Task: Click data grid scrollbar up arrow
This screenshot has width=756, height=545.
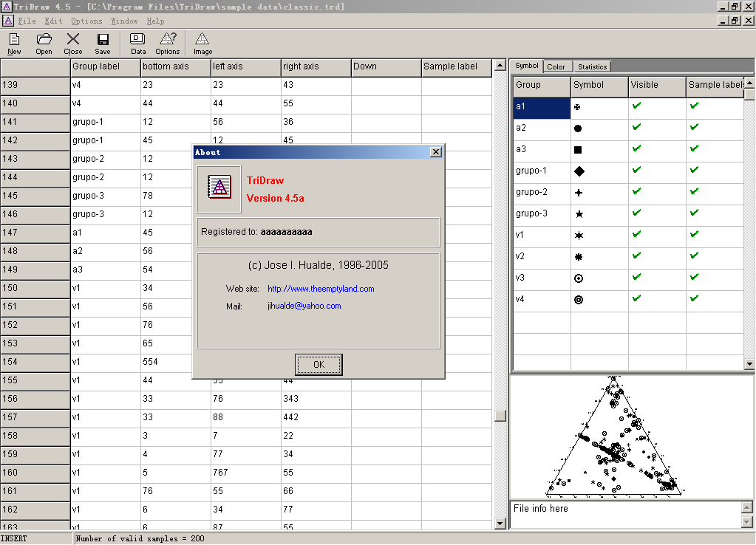Action: coord(500,64)
